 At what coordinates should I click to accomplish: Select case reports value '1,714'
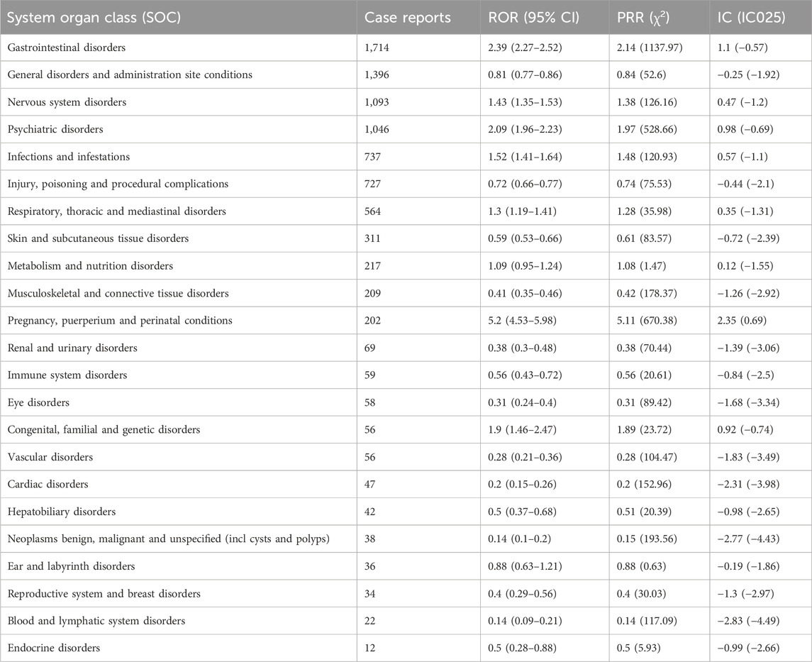377,48
